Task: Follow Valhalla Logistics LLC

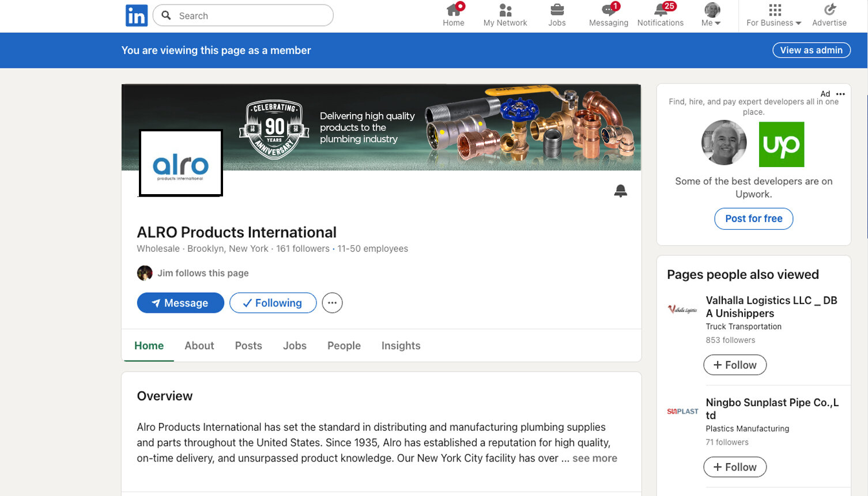Action: point(735,365)
